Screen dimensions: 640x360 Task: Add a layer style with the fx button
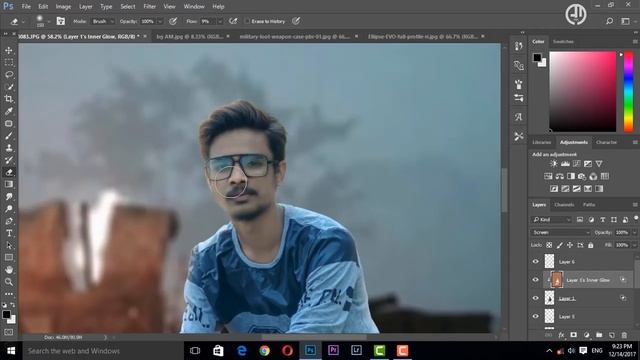click(x=561, y=335)
